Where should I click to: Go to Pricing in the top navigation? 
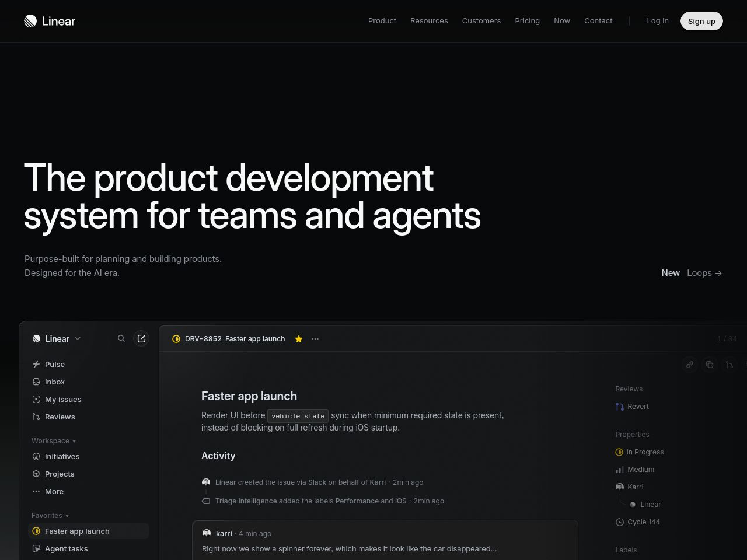pyautogui.click(x=527, y=21)
